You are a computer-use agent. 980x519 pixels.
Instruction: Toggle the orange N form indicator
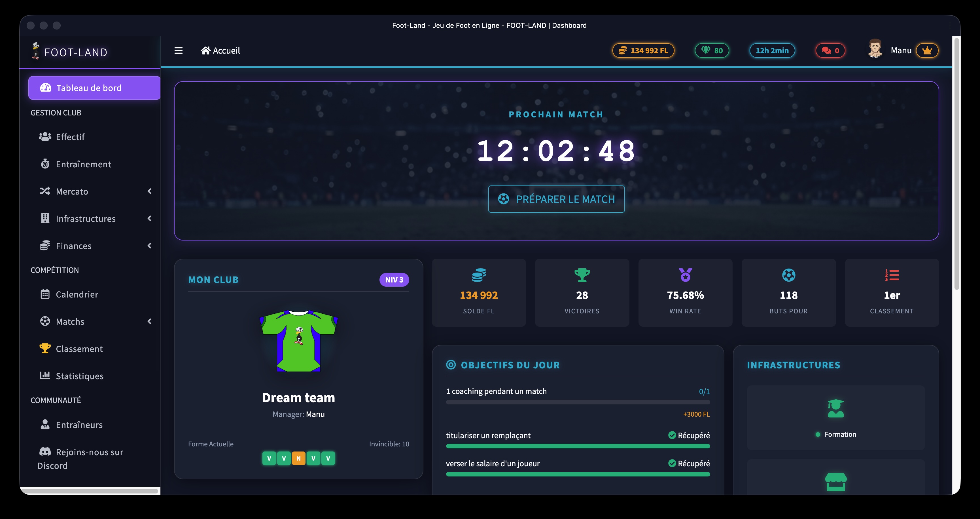click(x=298, y=458)
